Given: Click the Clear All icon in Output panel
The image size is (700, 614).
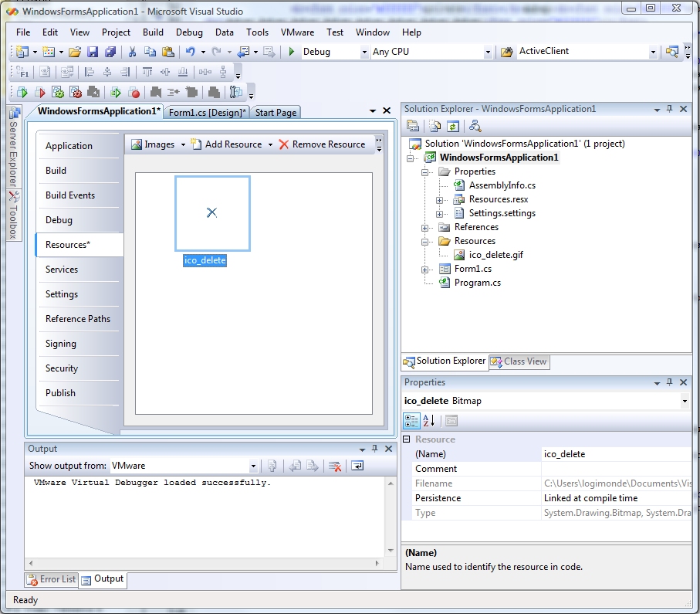Looking at the screenshot, I should (x=335, y=466).
